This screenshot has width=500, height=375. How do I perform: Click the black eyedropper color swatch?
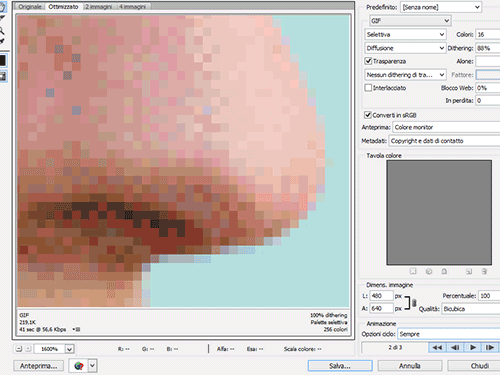(x=2, y=61)
